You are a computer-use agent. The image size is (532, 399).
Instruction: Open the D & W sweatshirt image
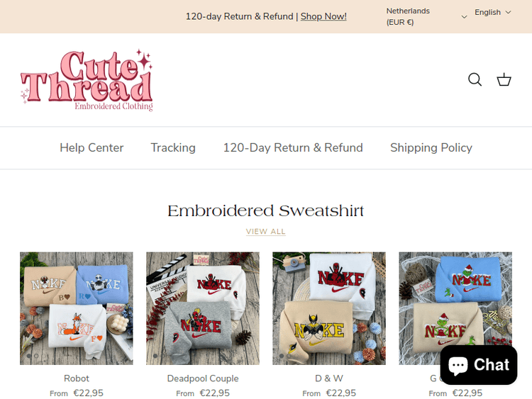pyautogui.click(x=329, y=308)
